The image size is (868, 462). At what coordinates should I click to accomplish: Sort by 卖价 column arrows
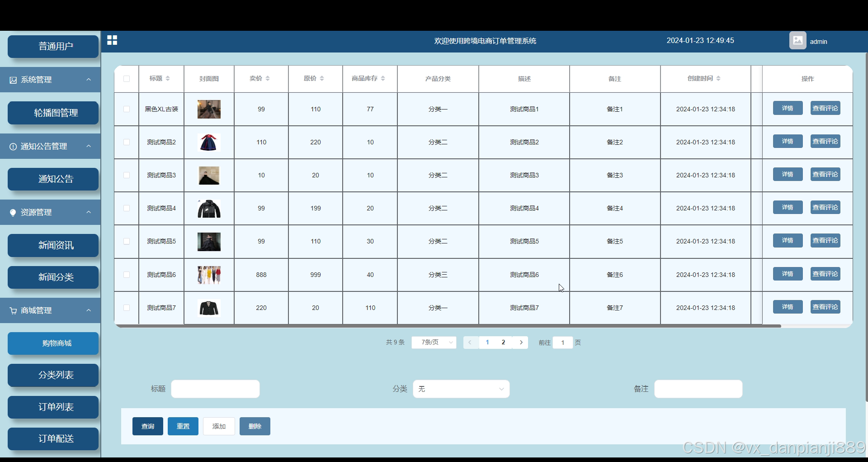point(268,79)
